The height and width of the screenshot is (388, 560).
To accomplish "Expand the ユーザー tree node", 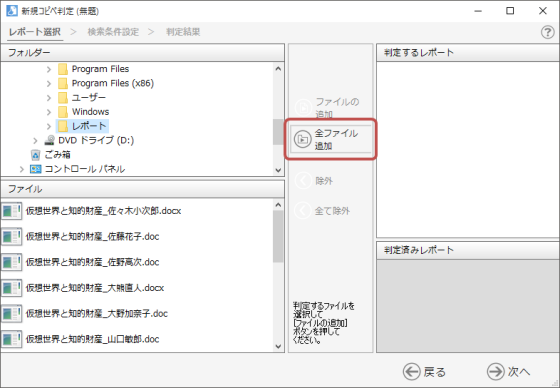I will click(x=49, y=98).
